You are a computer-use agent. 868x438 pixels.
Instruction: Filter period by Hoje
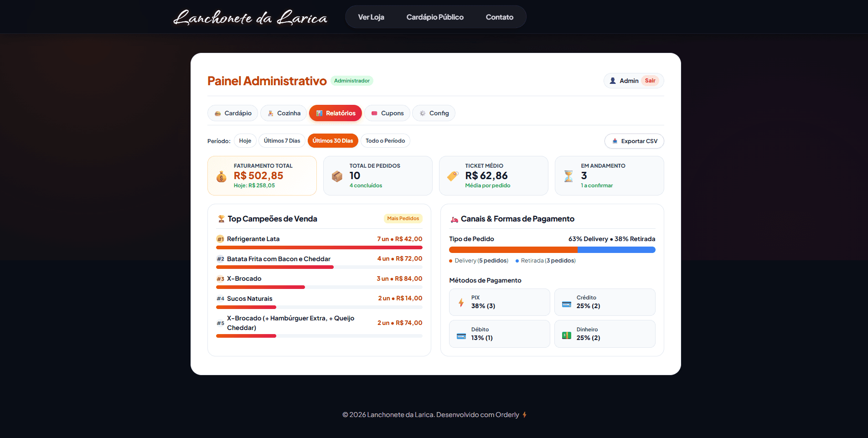[x=245, y=141]
